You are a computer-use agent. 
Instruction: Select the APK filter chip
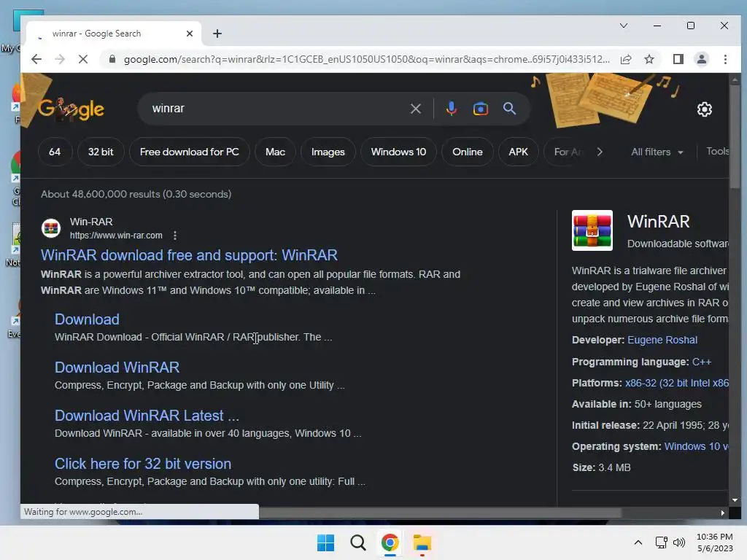click(x=518, y=152)
